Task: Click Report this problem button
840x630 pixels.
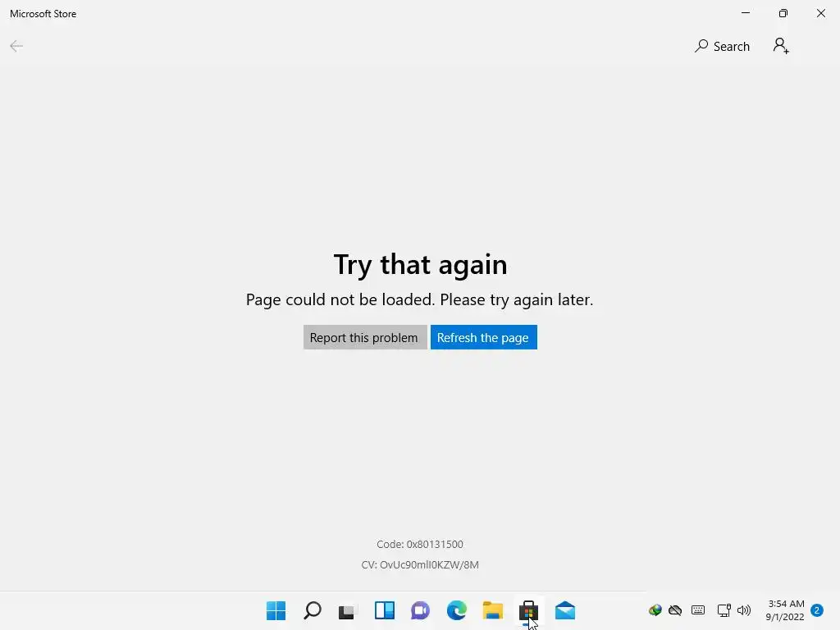Action: pos(365,337)
